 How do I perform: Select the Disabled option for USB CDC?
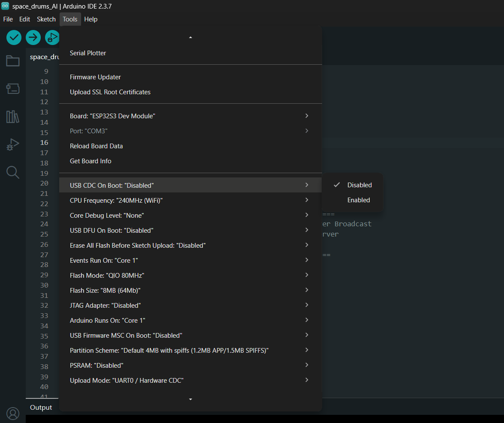pos(353,185)
